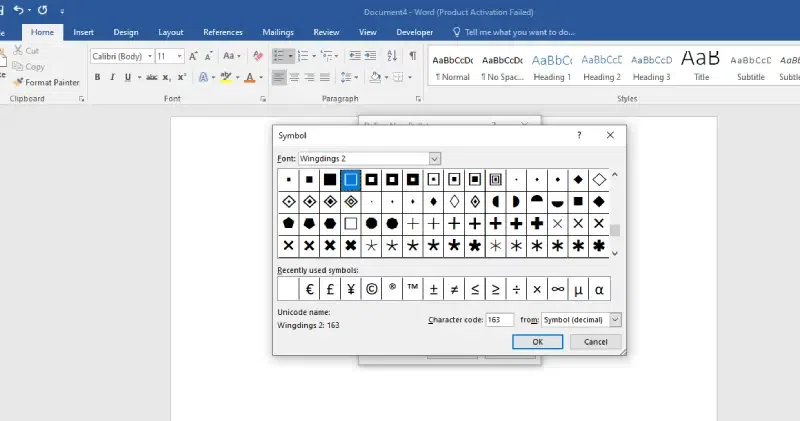
Task: Open the References ribbon tab
Action: [222, 32]
